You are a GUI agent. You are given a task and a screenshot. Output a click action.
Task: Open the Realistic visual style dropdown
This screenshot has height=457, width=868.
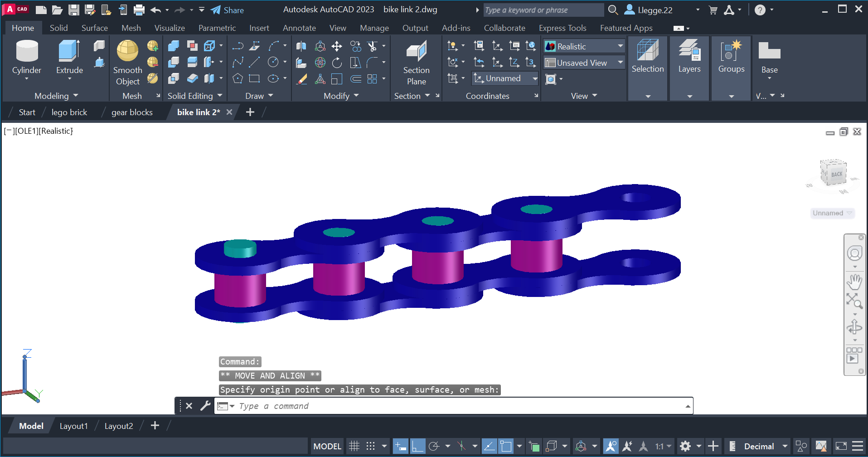[x=584, y=46]
